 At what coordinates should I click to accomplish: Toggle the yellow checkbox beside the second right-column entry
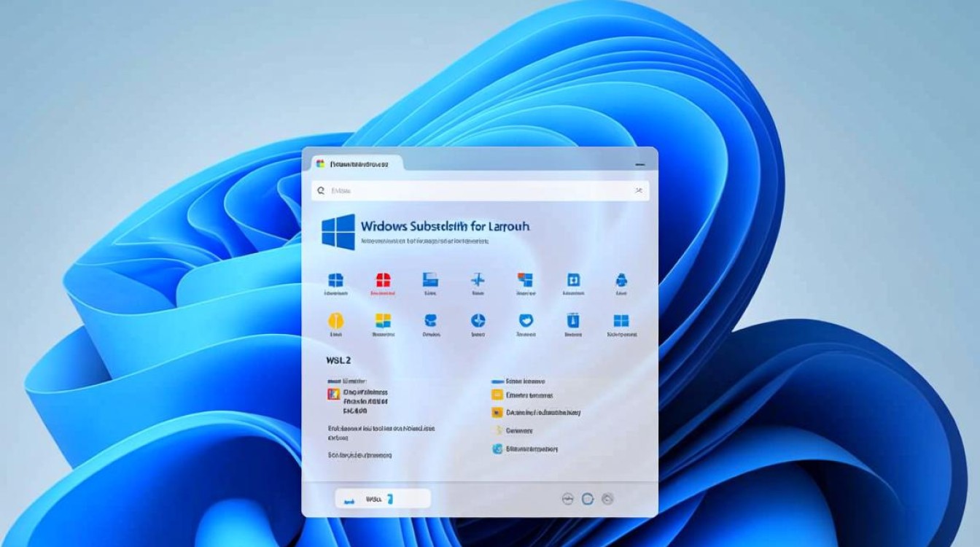(x=497, y=395)
